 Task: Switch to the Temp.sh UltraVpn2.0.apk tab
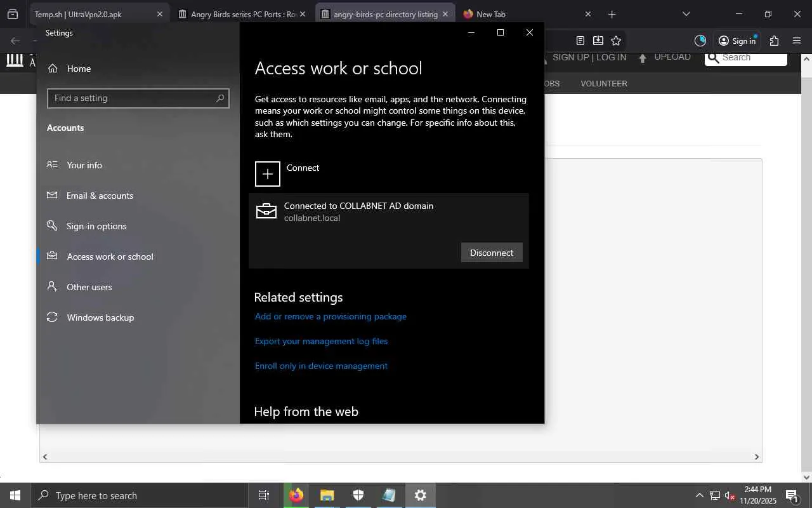click(x=99, y=14)
